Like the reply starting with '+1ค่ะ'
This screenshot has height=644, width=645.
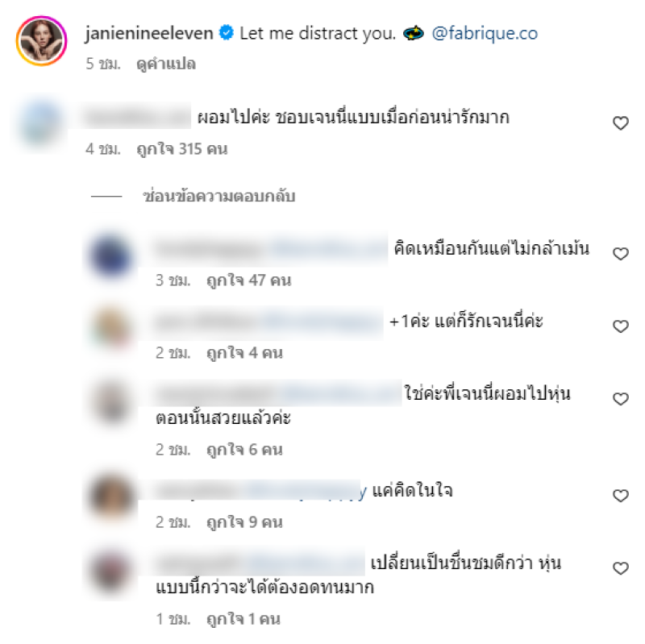pyautogui.click(x=620, y=326)
